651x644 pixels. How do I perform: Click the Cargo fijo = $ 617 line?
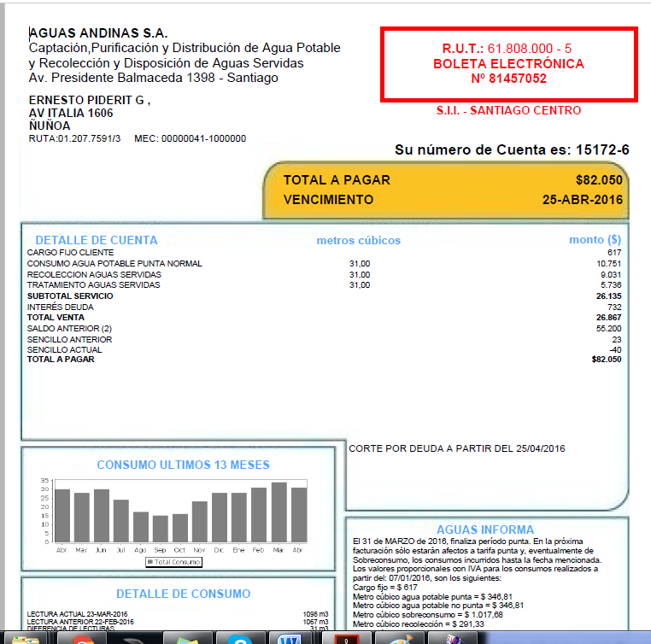coord(384,588)
